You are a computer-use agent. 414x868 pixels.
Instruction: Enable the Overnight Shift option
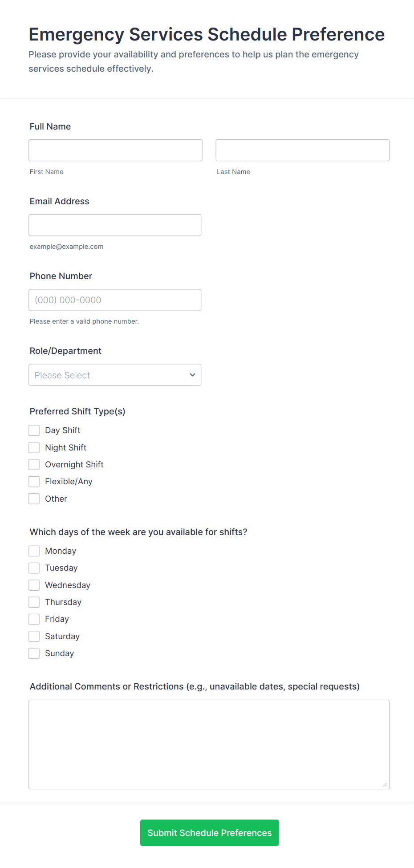(34, 464)
